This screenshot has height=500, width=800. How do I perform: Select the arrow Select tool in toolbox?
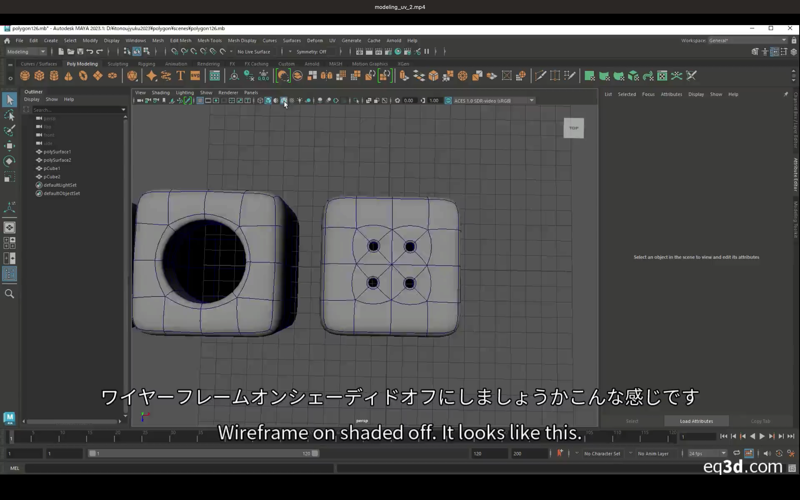coord(9,99)
